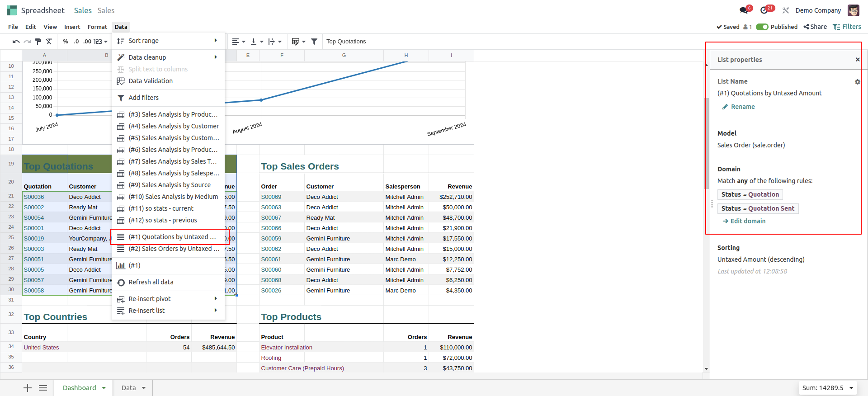Click the vertical scrollbar down arrow

coord(706,369)
